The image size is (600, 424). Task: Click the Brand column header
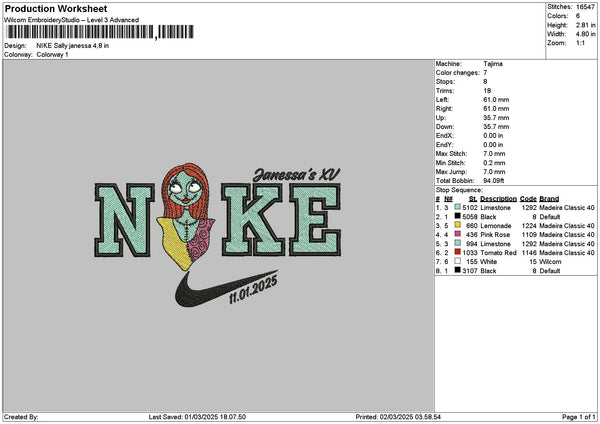pos(549,199)
